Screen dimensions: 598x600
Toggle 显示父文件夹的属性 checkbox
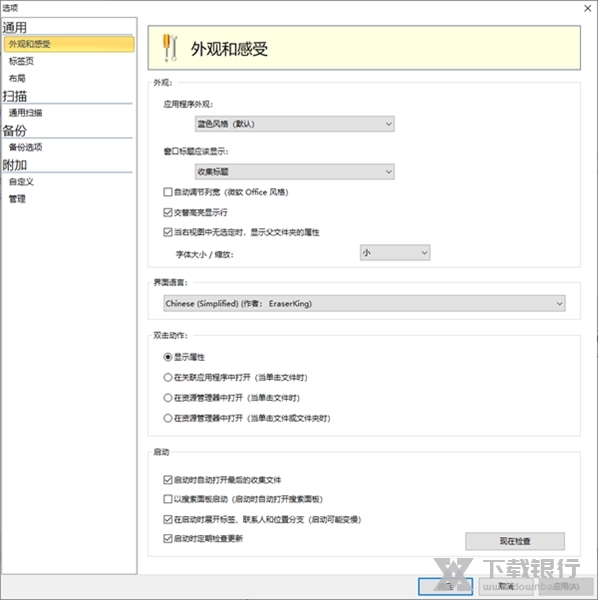pos(168,232)
